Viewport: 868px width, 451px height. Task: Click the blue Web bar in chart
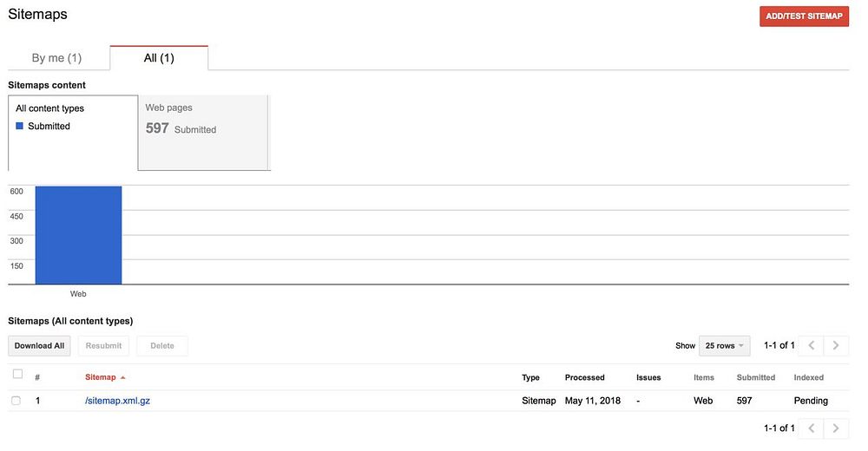tap(78, 235)
